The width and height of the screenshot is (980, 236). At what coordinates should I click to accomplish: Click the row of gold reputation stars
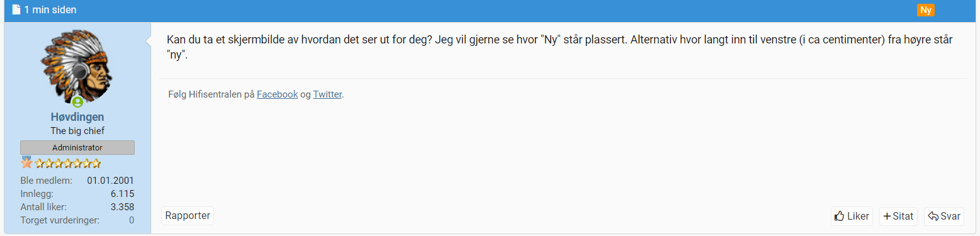click(x=67, y=164)
